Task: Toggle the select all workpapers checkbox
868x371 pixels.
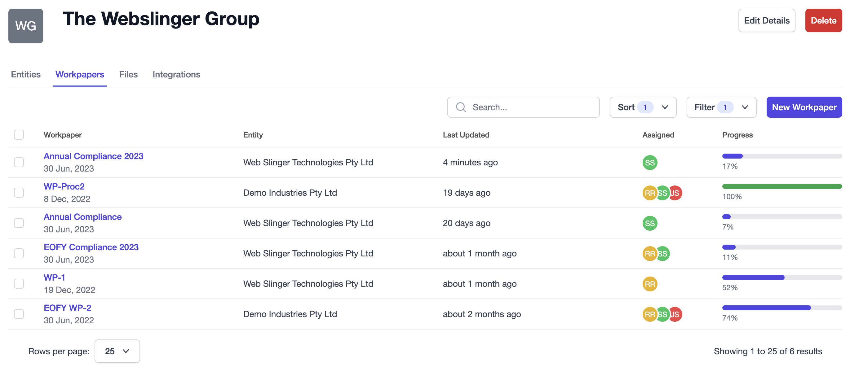Action: [18, 134]
